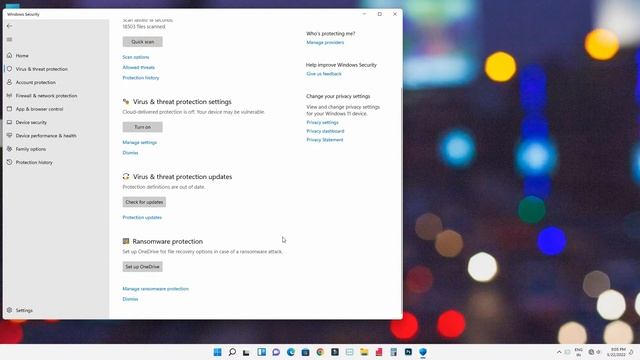Image resolution: width=640 pixels, height=360 pixels.
Task: Launch Microsoft Edge from taskbar
Action: (291, 352)
